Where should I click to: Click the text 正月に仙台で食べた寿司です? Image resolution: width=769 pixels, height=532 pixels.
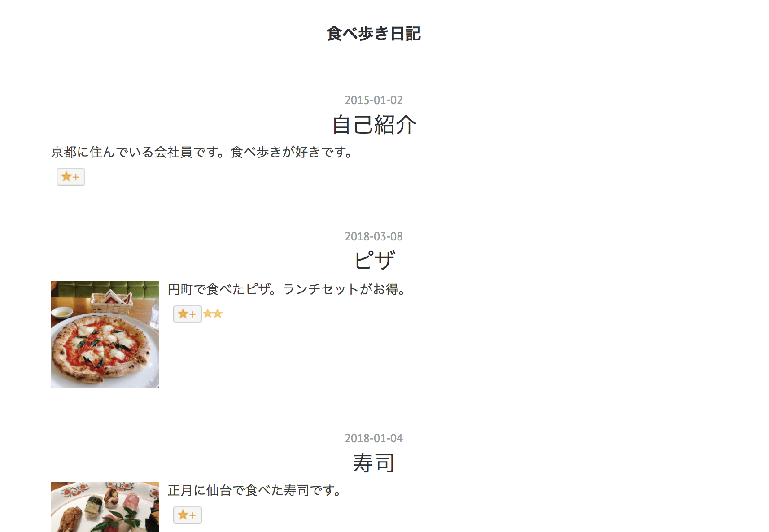254,490
